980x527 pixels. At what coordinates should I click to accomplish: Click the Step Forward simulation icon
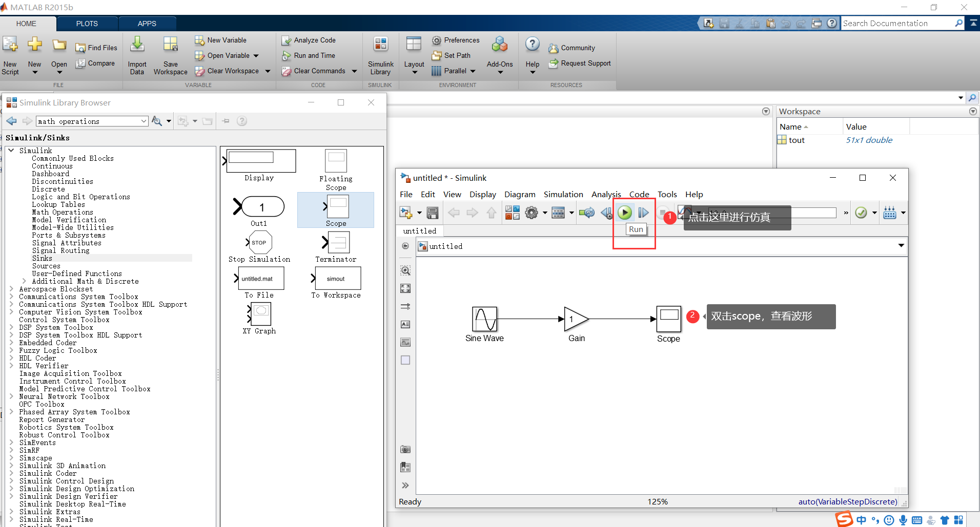(644, 213)
